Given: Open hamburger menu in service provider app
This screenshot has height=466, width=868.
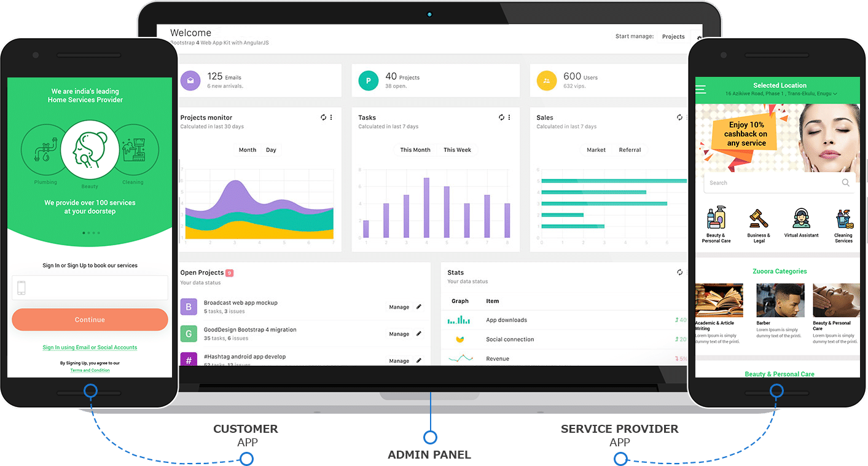Looking at the screenshot, I should pyautogui.click(x=700, y=90).
